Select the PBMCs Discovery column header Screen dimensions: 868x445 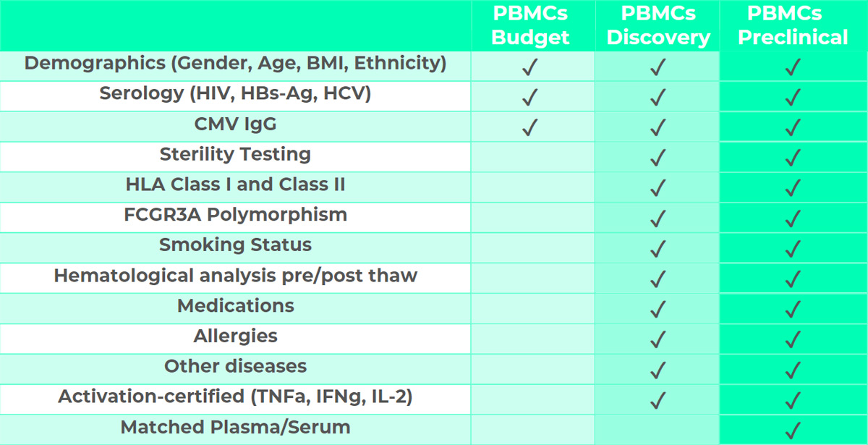coord(658,25)
